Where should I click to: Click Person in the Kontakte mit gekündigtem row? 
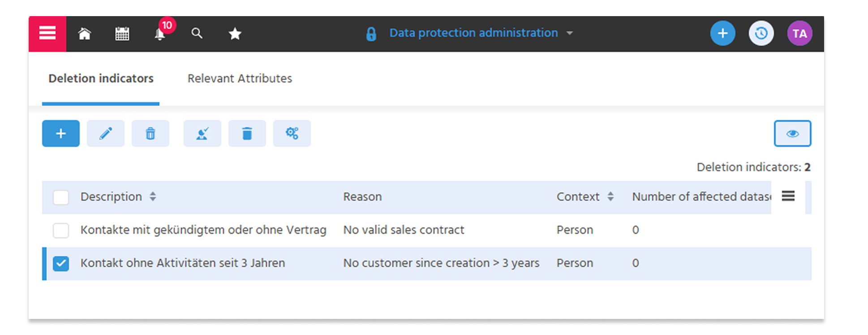pyautogui.click(x=575, y=230)
